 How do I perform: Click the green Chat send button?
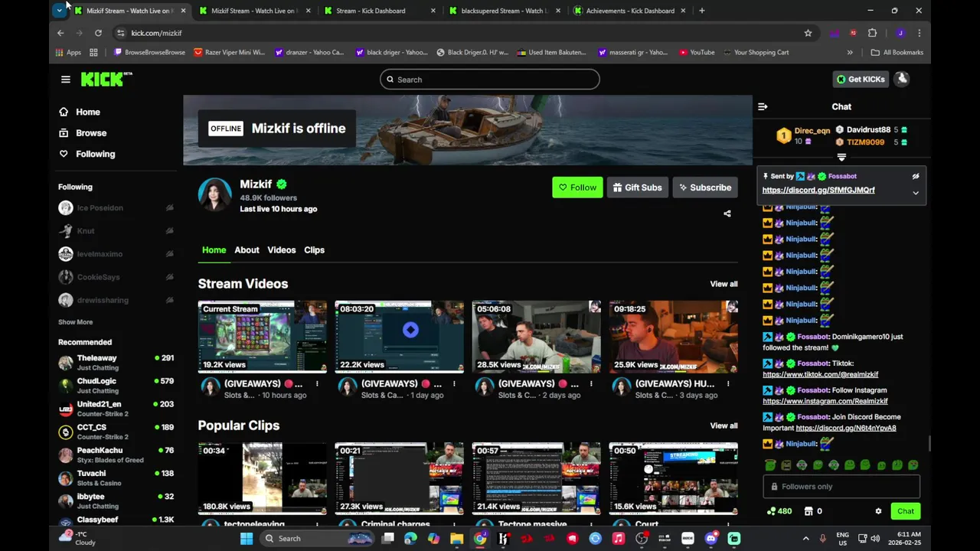906,511
